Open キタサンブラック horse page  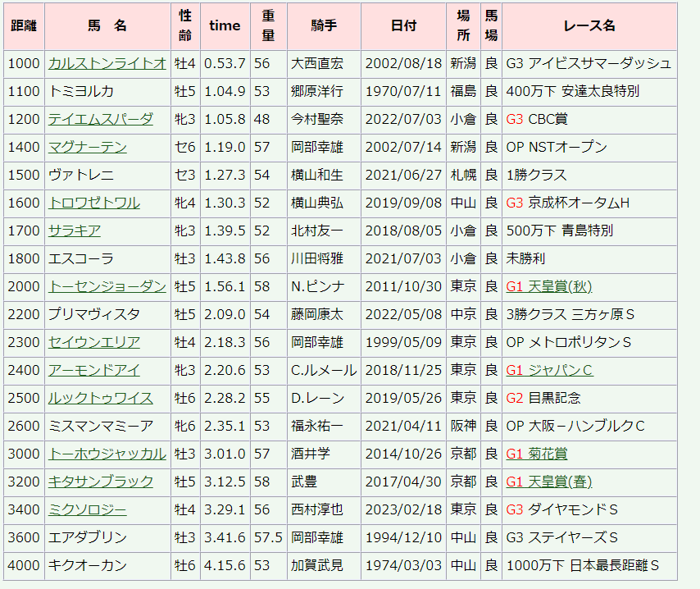click(100, 482)
